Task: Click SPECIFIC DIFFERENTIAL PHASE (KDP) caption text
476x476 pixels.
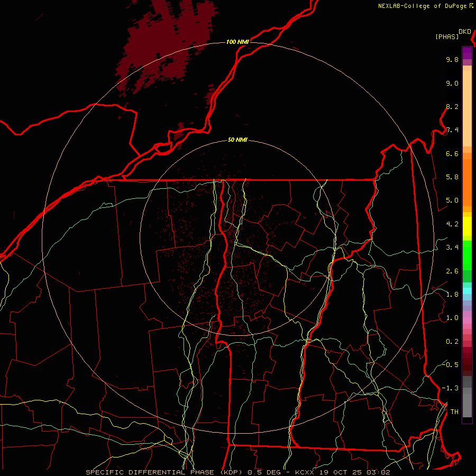Action: pos(166,472)
